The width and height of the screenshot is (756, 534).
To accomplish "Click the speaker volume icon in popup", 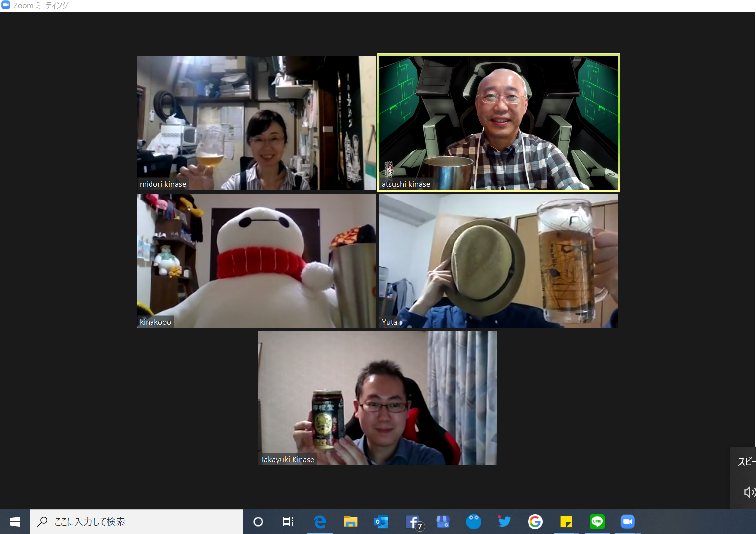I will tap(748, 492).
